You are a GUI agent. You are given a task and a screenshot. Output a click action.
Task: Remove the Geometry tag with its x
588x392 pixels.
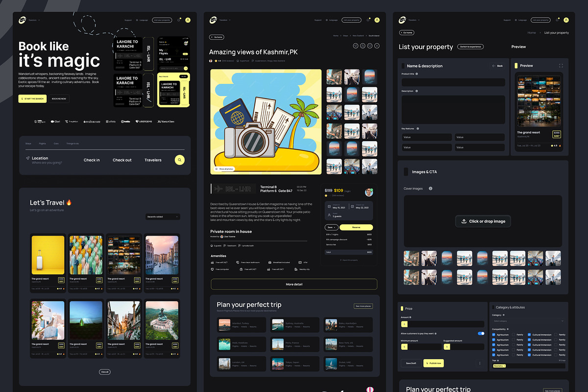(x=504, y=366)
